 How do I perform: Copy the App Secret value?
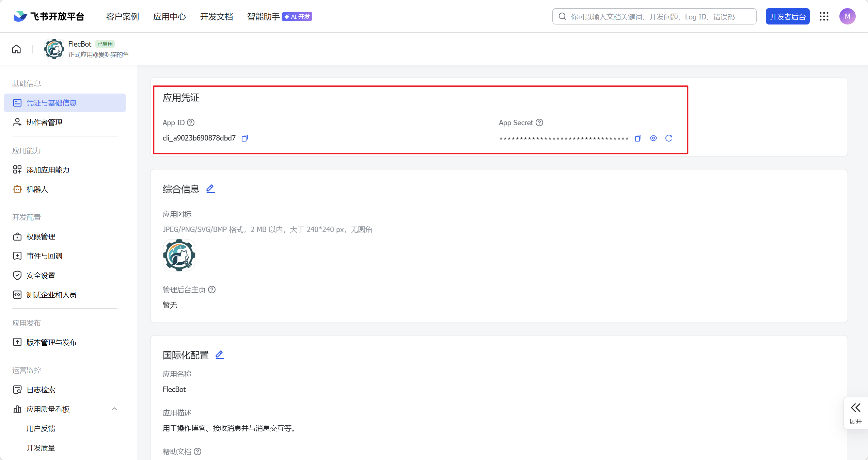(x=638, y=138)
